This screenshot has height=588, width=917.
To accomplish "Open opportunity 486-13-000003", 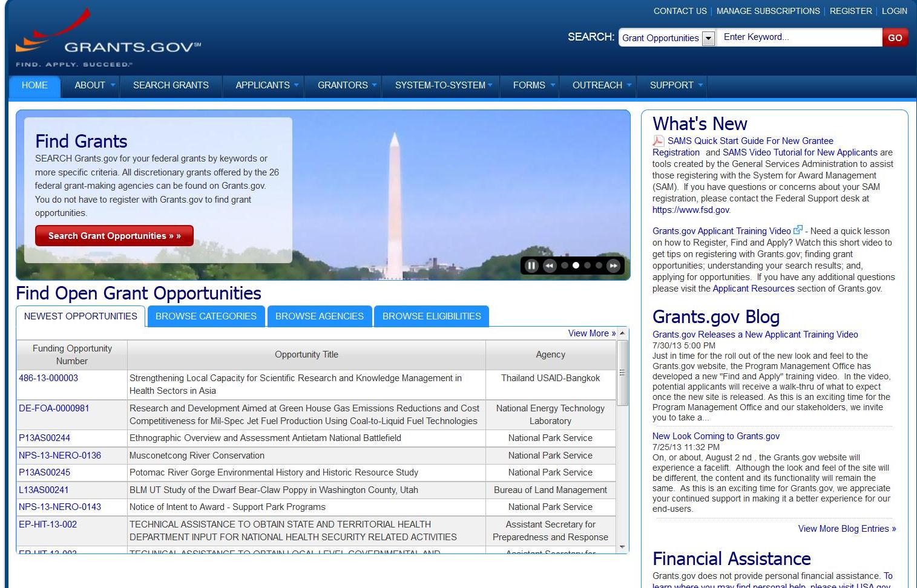I will coord(48,378).
